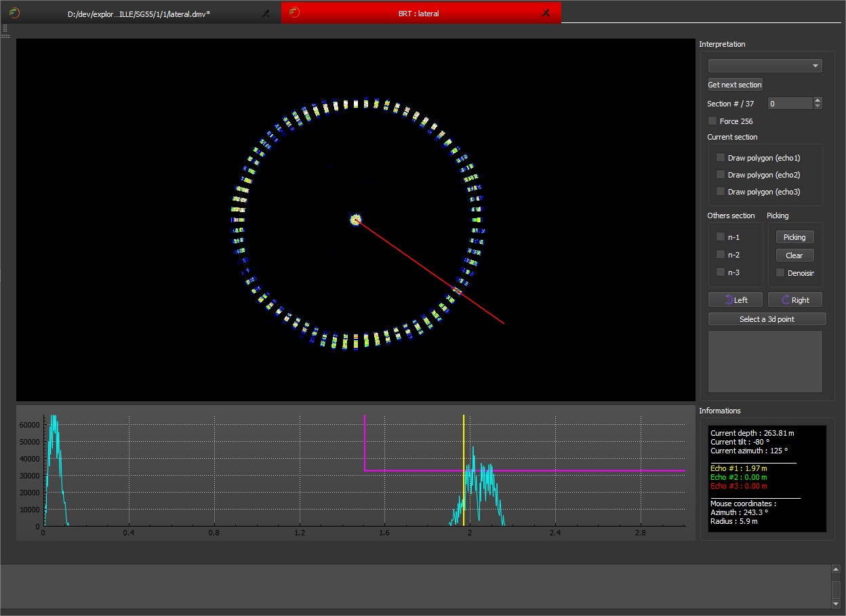Enable the Force 256 checkbox

coord(712,121)
